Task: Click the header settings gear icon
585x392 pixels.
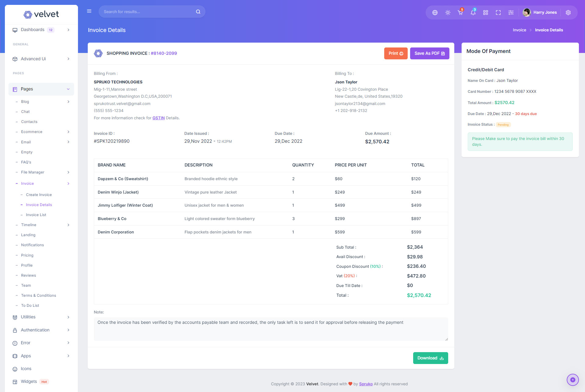Action: [568, 12]
